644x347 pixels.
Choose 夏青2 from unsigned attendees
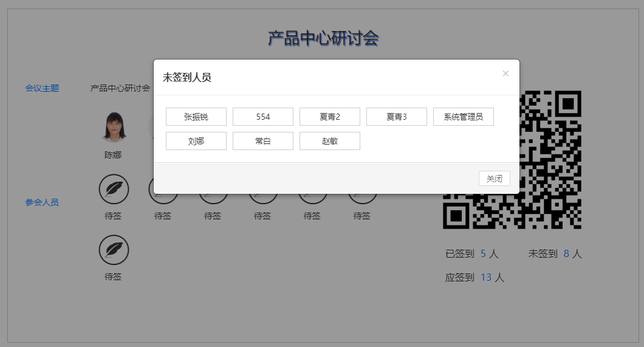pos(330,117)
